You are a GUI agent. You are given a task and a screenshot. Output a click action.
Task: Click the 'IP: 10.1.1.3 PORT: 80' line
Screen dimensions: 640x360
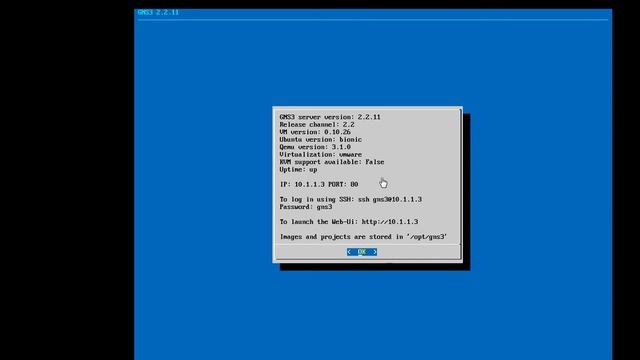[319, 184]
